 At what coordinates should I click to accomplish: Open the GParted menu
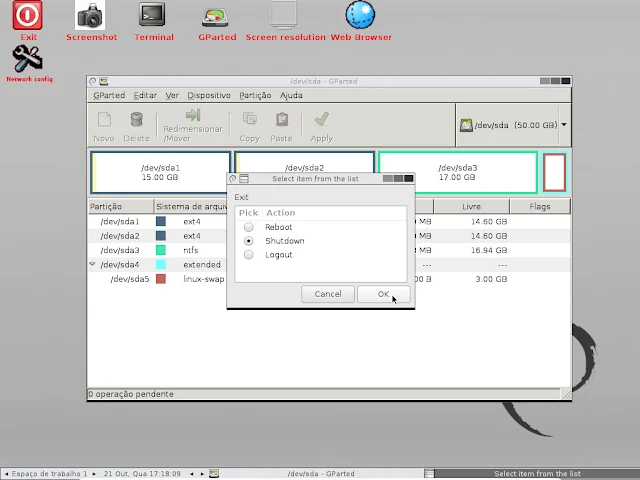click(x=109, y=95)
